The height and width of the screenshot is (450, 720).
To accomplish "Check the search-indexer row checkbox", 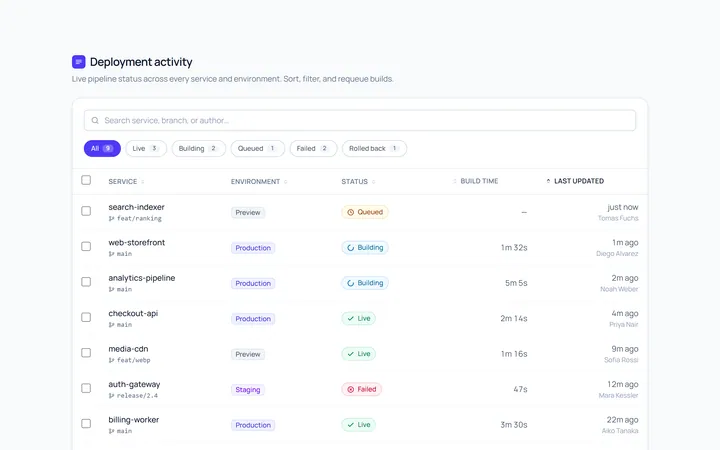I will [86, 211].
